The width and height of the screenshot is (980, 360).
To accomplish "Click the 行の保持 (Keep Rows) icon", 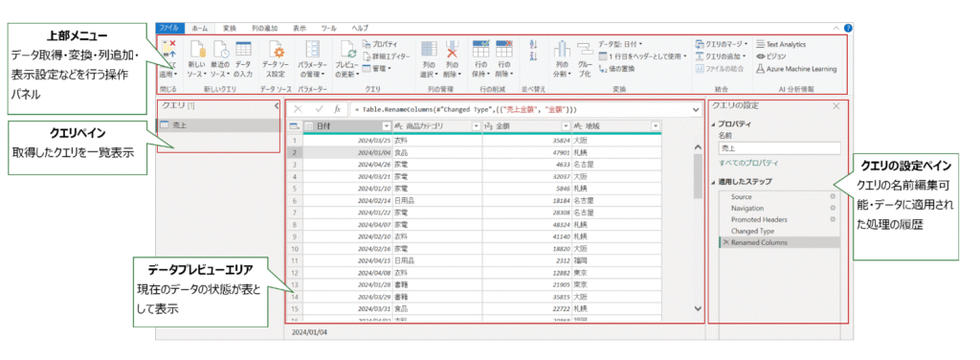I will tap(480, 50).
